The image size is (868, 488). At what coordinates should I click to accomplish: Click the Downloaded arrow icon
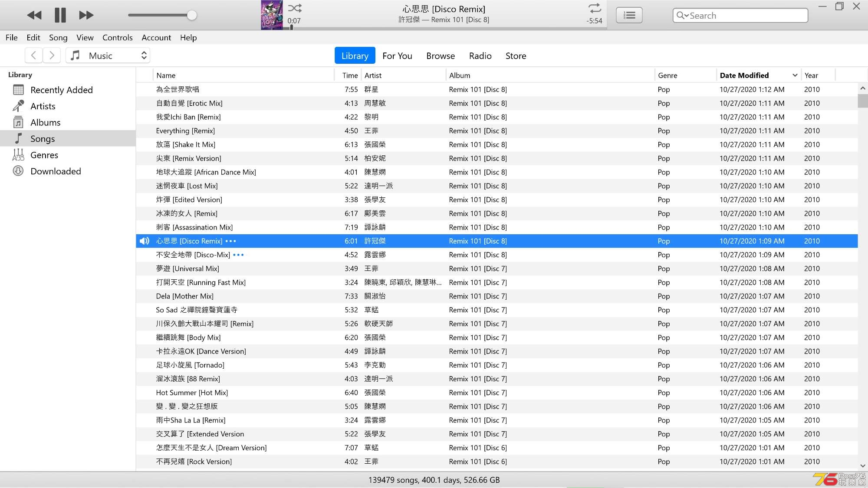[18, 171]
